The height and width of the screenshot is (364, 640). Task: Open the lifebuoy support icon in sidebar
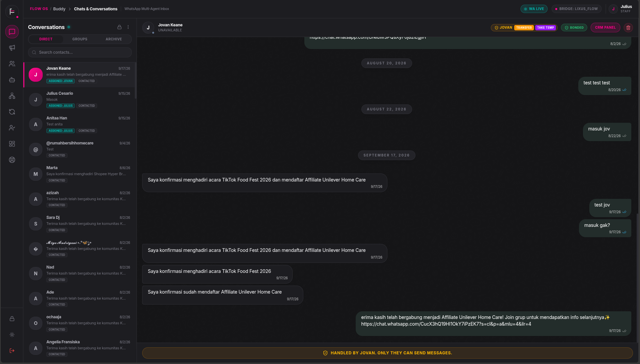[x=12, y=160]
